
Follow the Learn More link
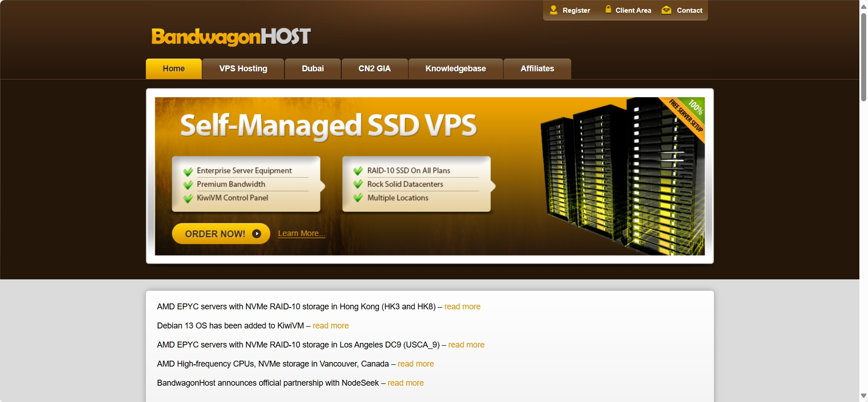(301, 233)
